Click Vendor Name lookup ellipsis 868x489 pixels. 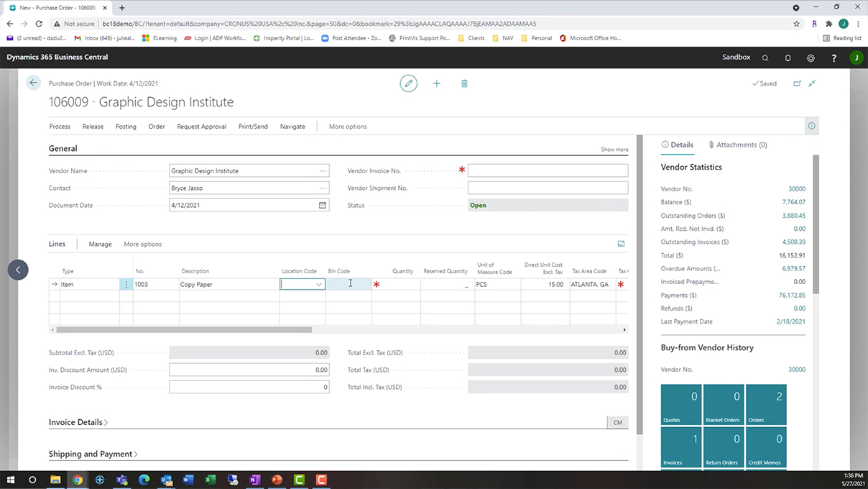click(323, 171)
